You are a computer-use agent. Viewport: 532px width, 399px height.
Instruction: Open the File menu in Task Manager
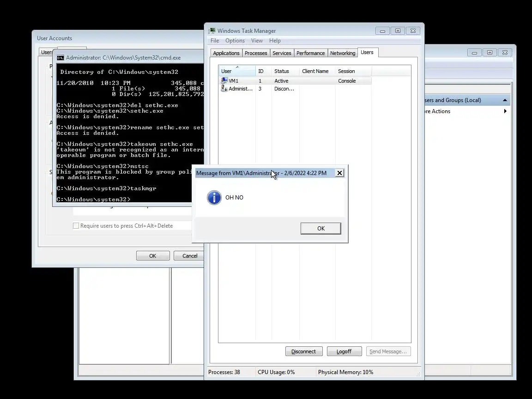(215, 41)
